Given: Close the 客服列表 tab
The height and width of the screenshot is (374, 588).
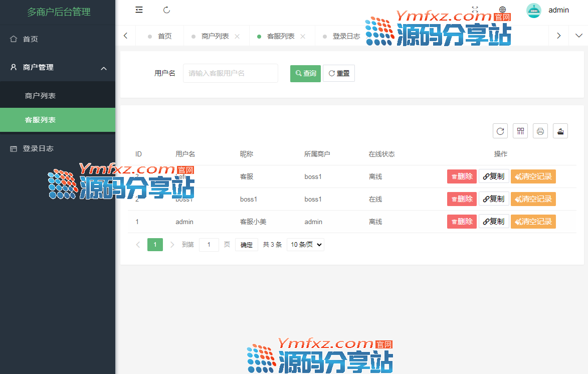Looking at the screenshot, I should click(303, 36).
